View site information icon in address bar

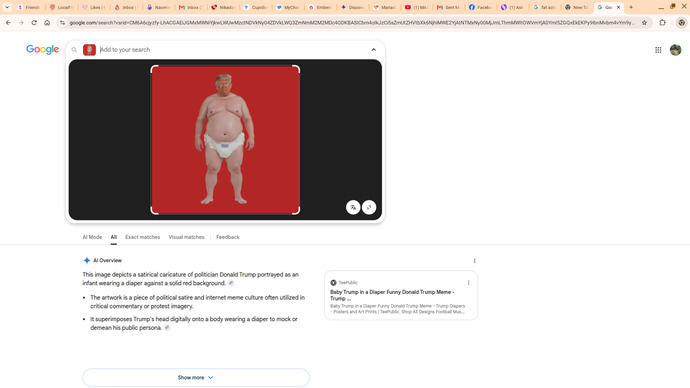click(x=62, y=22)
